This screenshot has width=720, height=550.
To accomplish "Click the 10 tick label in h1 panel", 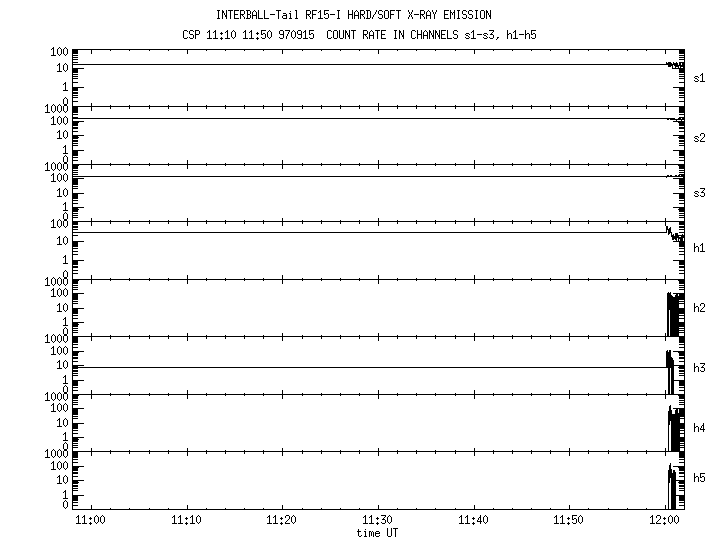I will tap(62, 241).
